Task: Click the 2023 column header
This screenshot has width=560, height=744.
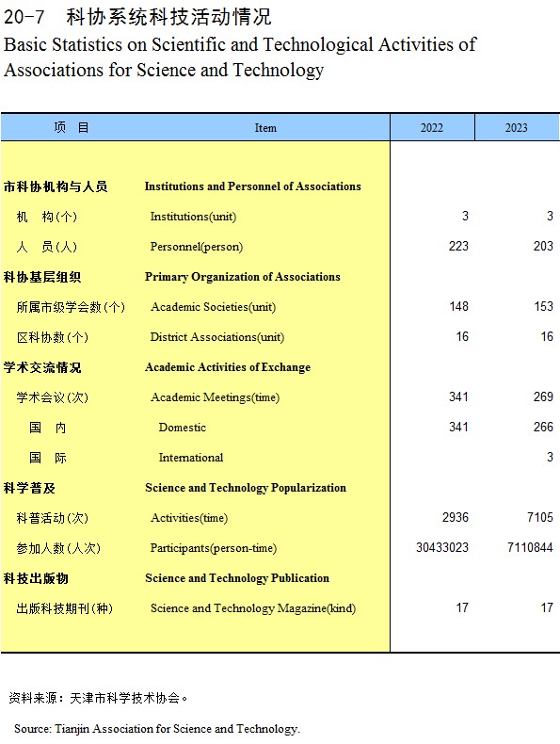Action: [517, 128]
